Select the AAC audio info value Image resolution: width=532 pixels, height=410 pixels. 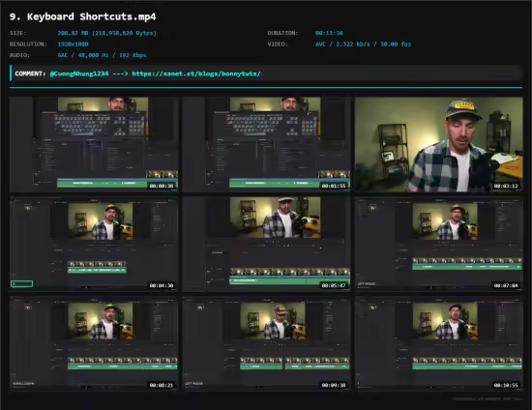[x=102, y=55]
